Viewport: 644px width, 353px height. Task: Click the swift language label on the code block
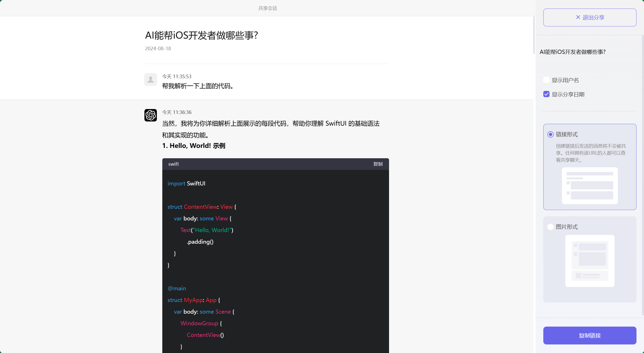pyautogui.click(x=173, y=164)
